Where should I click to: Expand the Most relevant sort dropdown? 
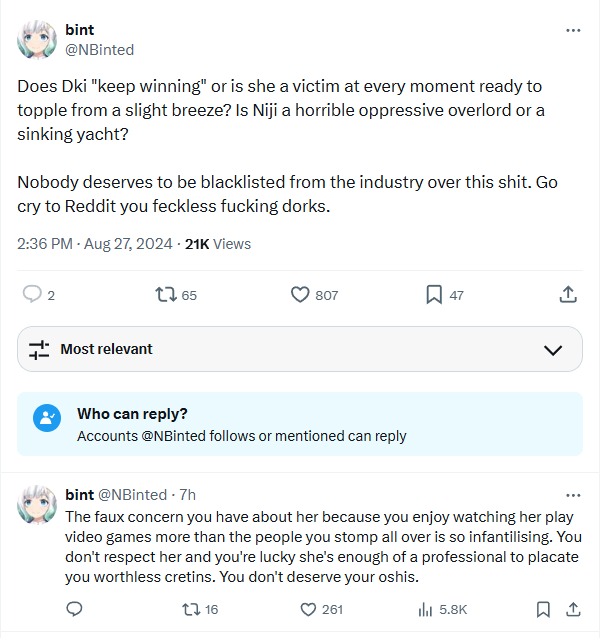(x=300, y=349)
